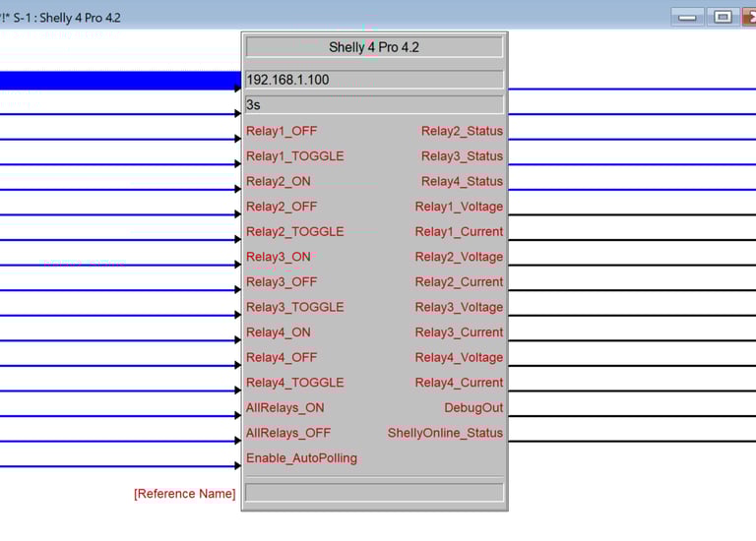The image size is (756, 541).
Task: Minimize the Shelly 4 Pro 4.2 window
Action: tap(687, 18)
